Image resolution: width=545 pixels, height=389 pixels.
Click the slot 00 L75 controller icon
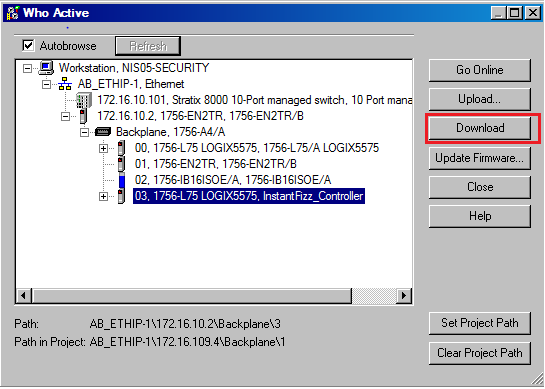(121, 148)
